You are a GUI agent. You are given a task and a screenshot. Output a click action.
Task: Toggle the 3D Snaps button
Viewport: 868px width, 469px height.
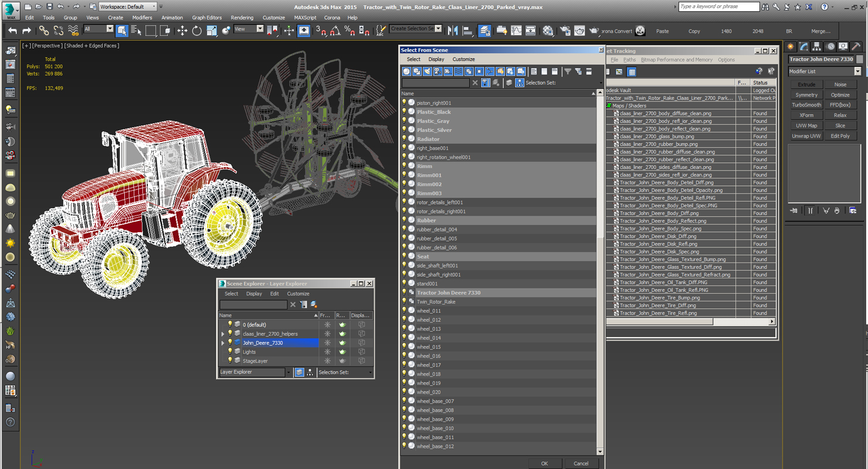coord(320,30)
